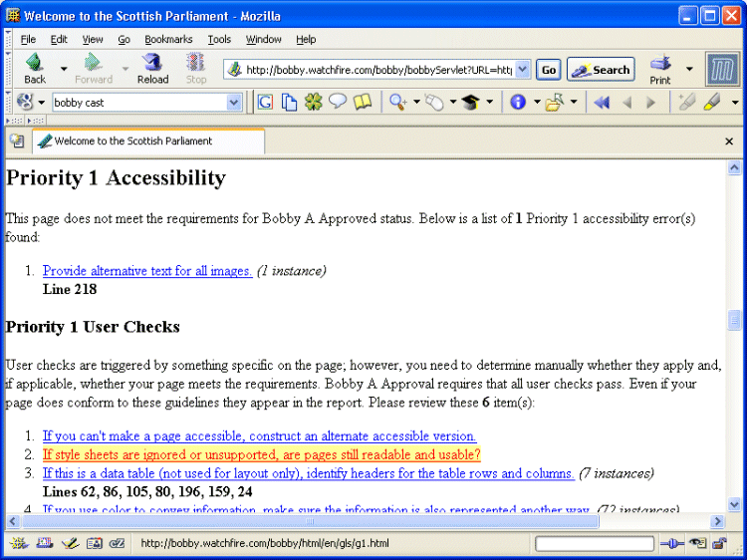
Task: Click the online/offline plug icon
Action: click(671, 543)
